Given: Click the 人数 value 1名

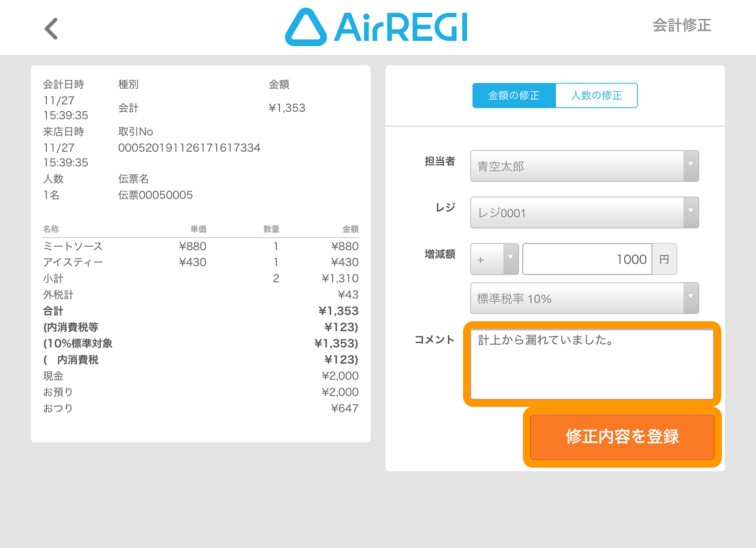Looking at the screenshot, I should 51,195.
